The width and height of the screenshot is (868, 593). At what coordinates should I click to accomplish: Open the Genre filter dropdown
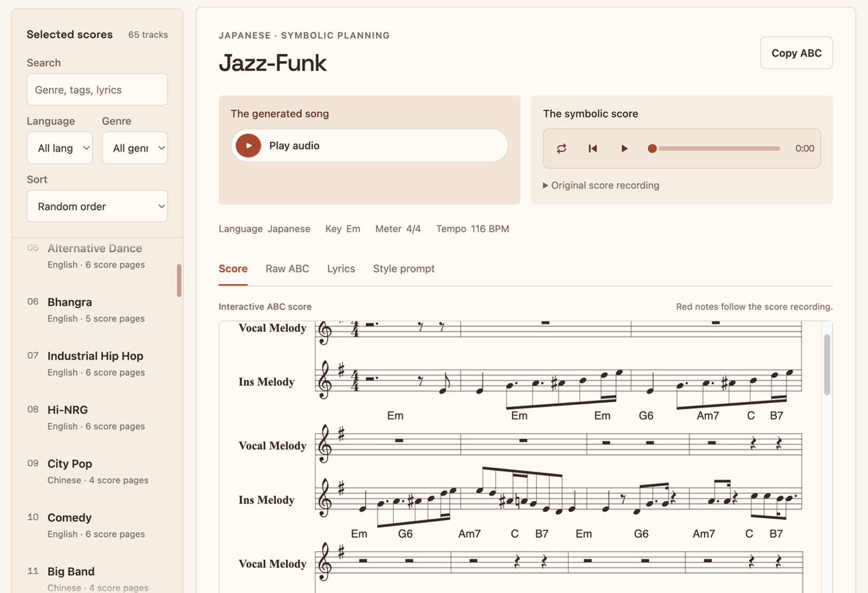tap(135, 148)
